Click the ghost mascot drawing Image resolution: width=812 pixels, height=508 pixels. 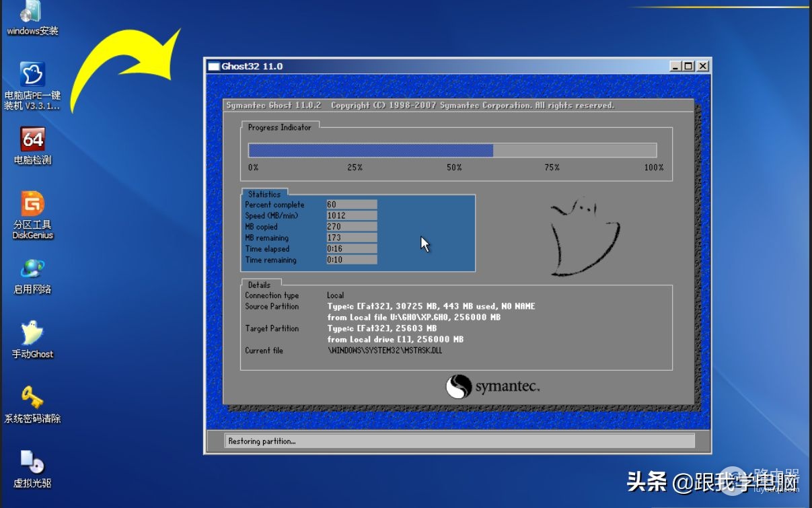[x=582, y=237]
